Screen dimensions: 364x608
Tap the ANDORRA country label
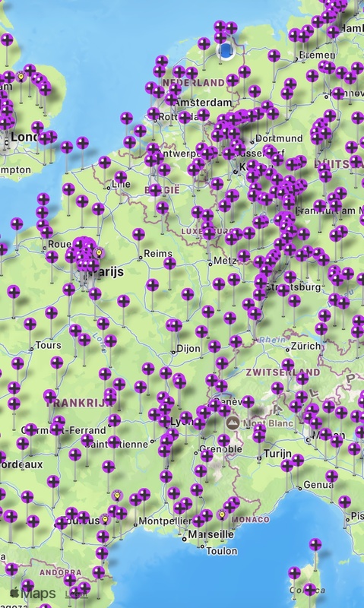coord(61,572)
